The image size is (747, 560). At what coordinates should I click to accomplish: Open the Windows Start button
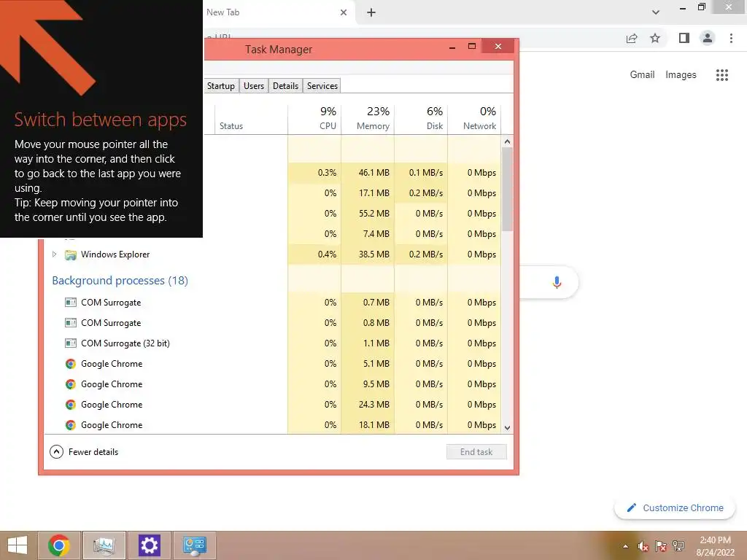pyautogui.click(x=18, y=545)
